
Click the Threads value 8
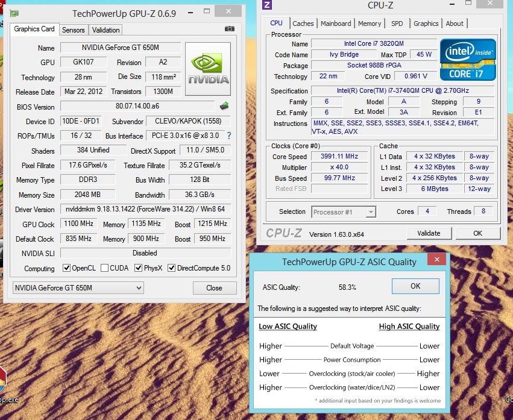coord(483,212)
